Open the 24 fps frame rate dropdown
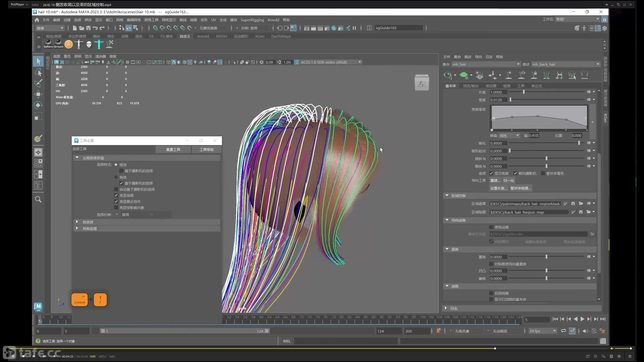The image size is (644, 362). pyautogui.click(x=542, y=331)
